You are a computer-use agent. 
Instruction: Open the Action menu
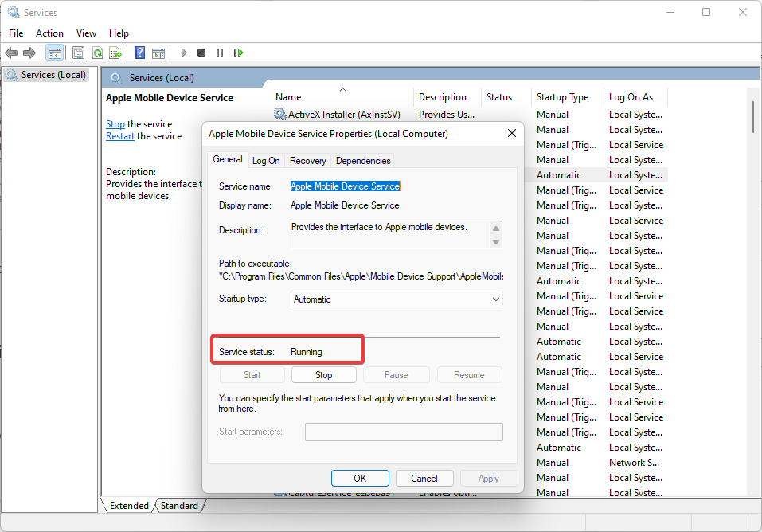click(x=49, y=33)
